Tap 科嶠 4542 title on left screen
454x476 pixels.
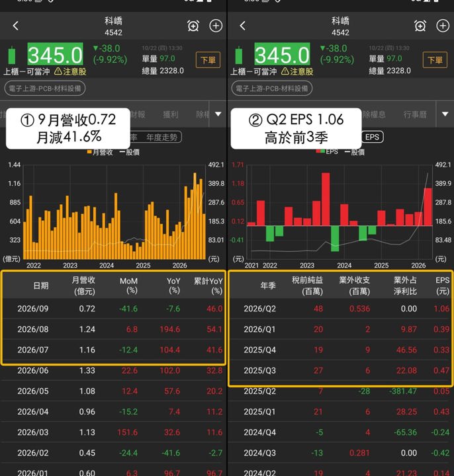click(113, 26)
